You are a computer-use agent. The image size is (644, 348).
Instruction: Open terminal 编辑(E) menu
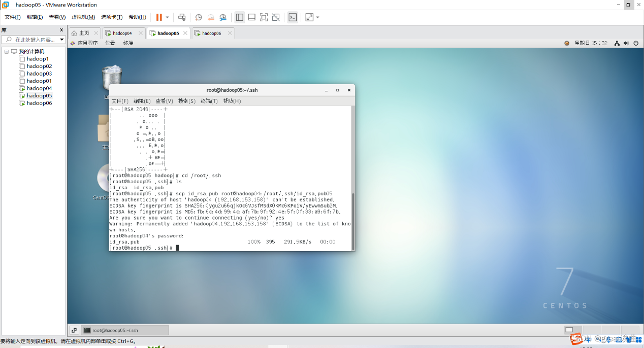pos(142,101)
